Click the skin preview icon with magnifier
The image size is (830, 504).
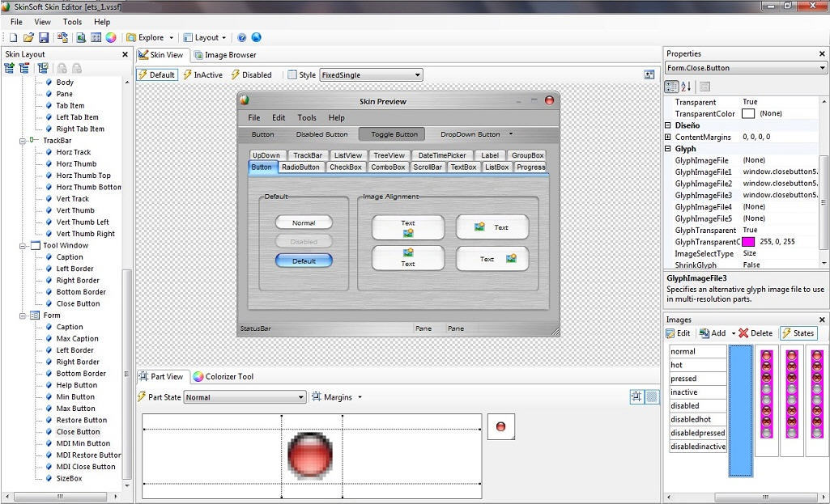[81, 37]
